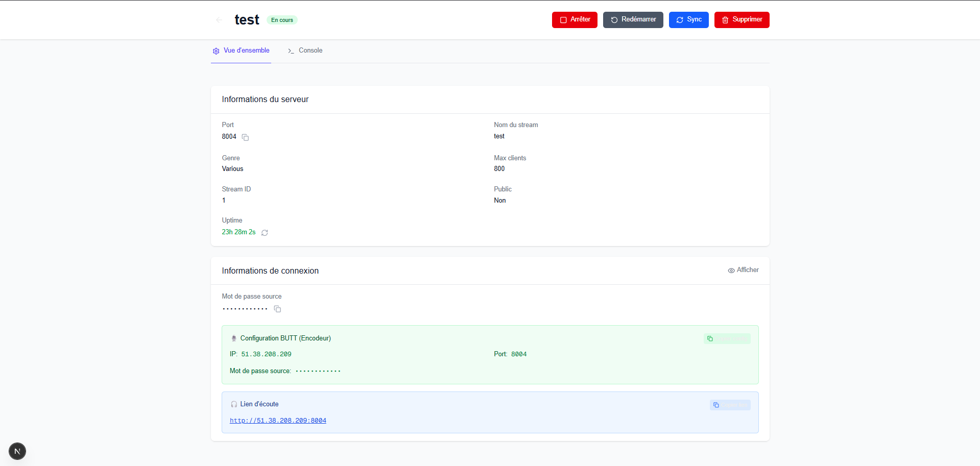Open the Next.js dev tools badge
This screenshot has width=980, height=466.
(17, 451)
